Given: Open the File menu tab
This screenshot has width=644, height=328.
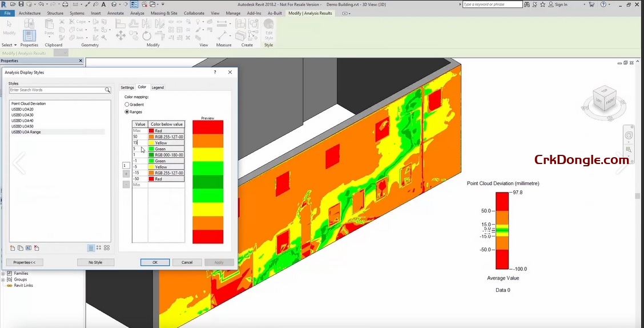Looking at the screenshot, I should [7, 13].
